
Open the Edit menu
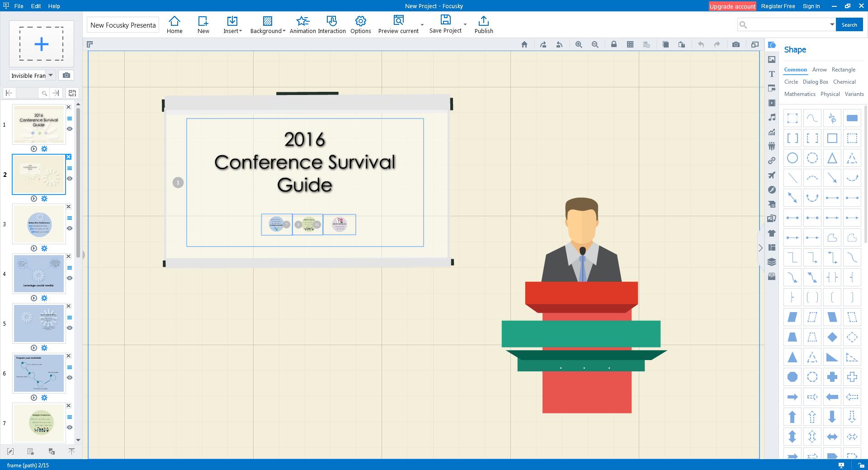click(x=36, y=6)
